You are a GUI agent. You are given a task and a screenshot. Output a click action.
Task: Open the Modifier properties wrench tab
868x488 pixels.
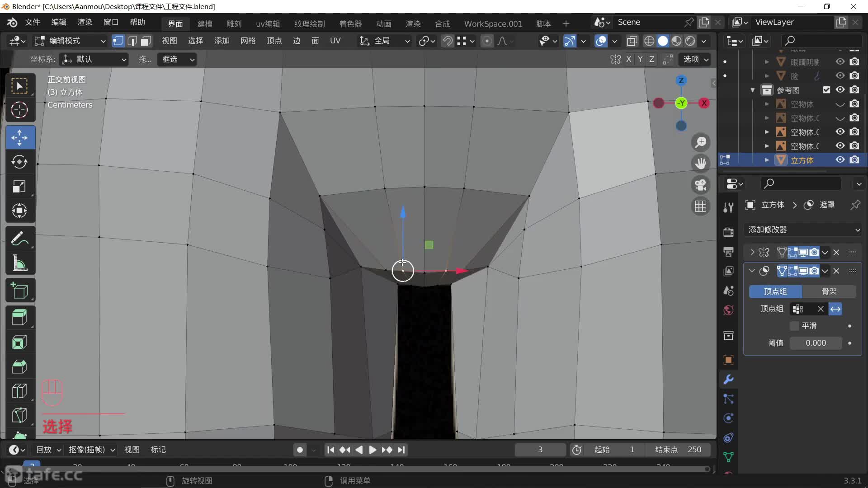point(728,380)
